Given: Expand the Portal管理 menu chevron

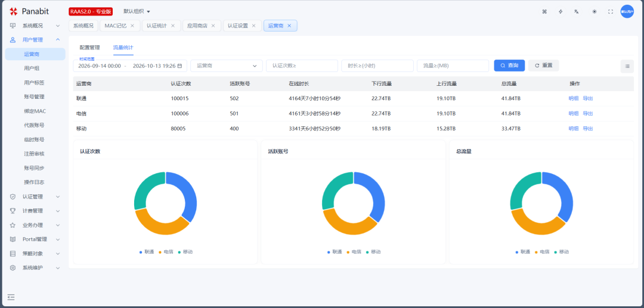Looking at the screenshot, I should [x=58, y=239].
